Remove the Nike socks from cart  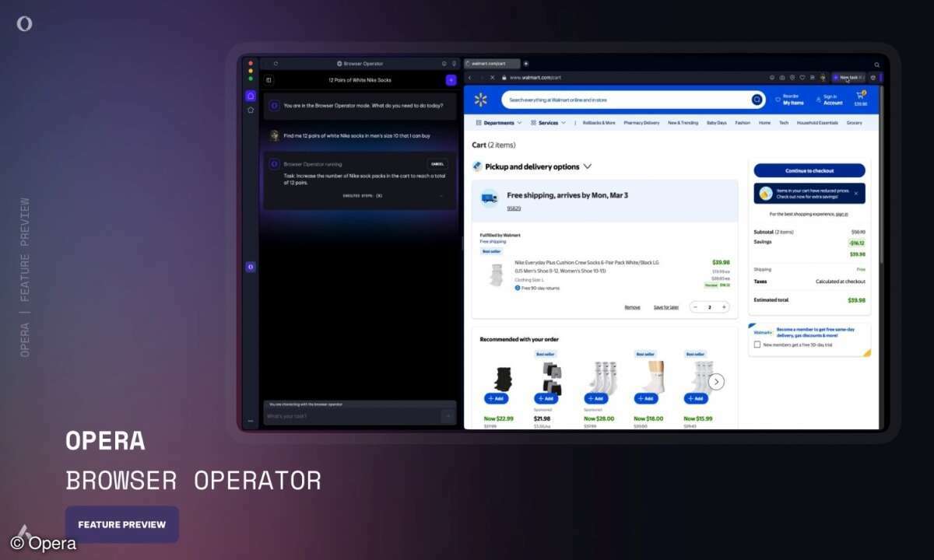point(633,307)
